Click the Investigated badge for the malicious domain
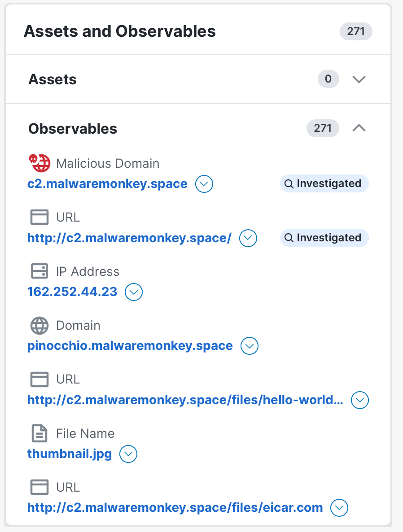Screen dimensions: 403x532 [324, 183]
